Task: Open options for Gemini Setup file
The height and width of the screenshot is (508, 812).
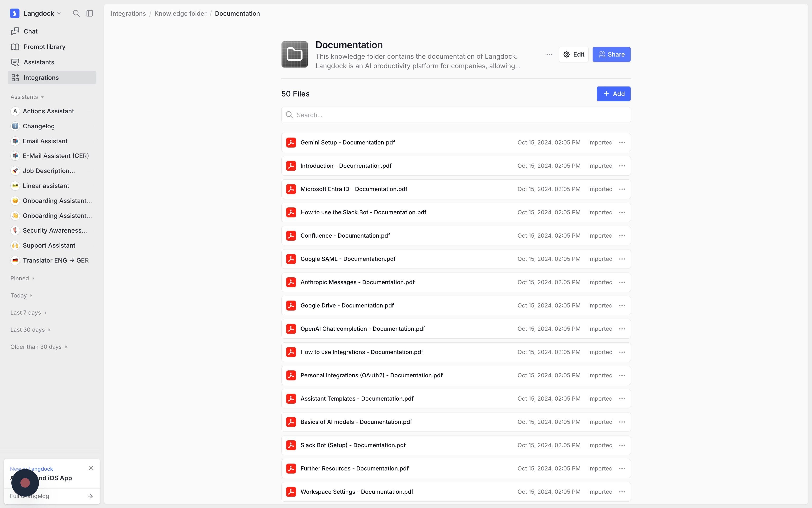Action: pyautogui.click(x=622, y=143)
